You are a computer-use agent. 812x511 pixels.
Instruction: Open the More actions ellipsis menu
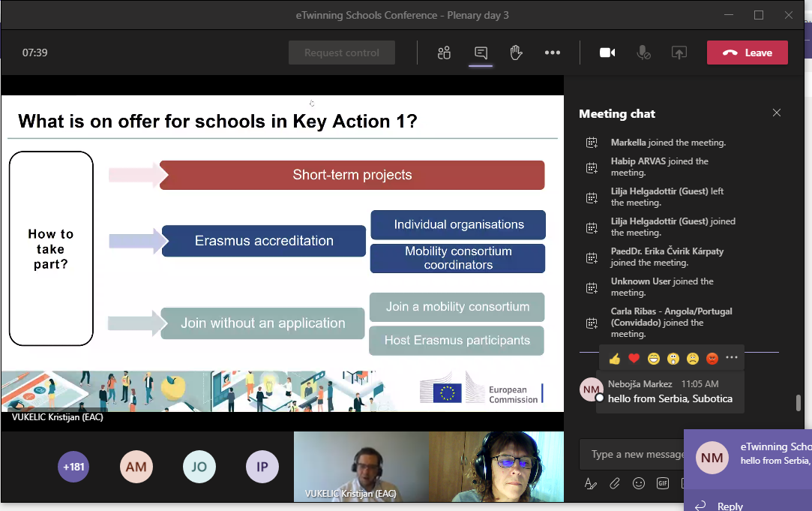pos(553,53)
